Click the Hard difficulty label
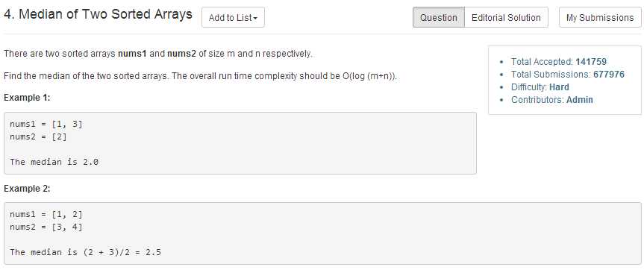644x270 pixels. point(559,87)
